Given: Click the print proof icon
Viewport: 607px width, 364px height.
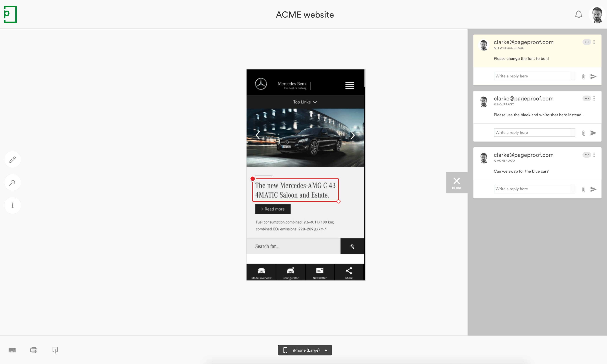Looking at the screenshot, I should click(33, 350).
